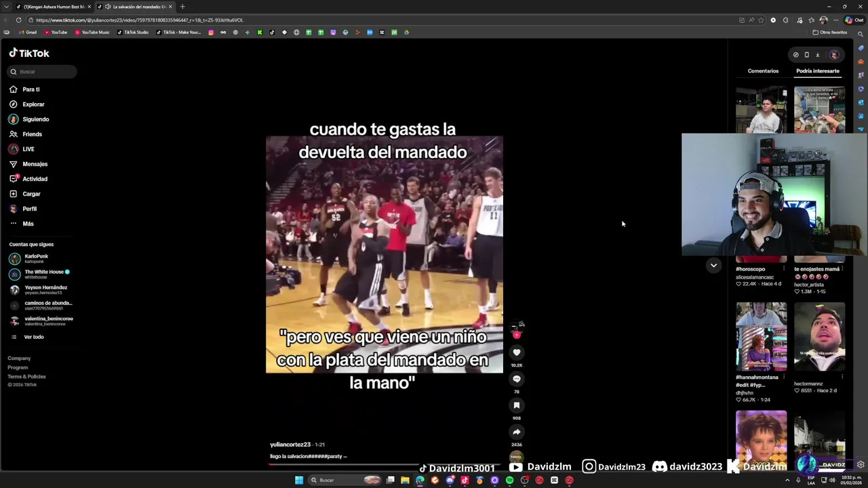Open TikTok Studio bookmark
Viewport: 868px width, 488px height.
133,33
